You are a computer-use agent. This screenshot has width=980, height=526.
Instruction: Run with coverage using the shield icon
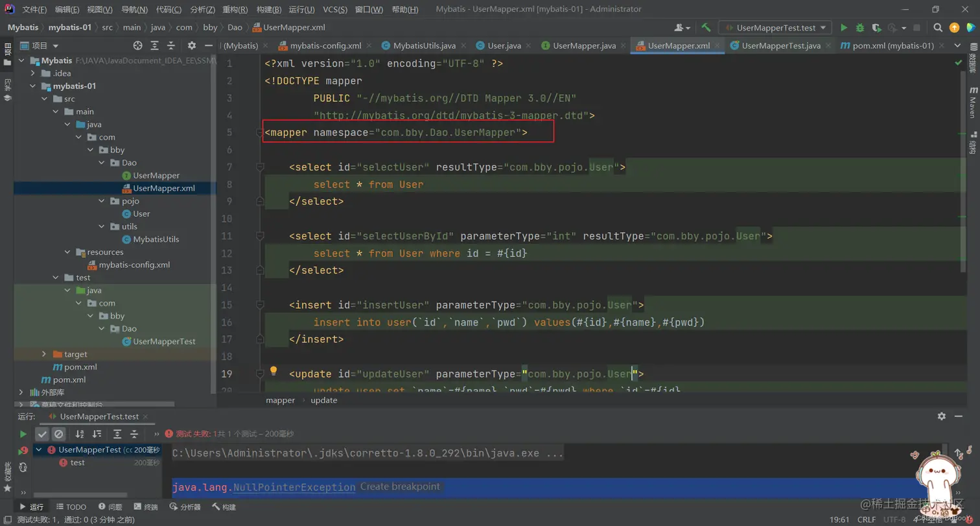pos(876,28)
